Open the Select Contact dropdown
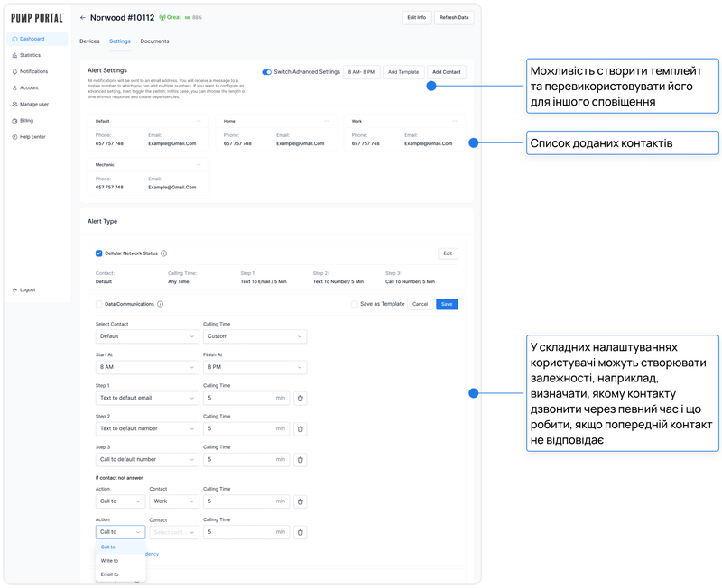Image resolution: width=722 pixels, height=588 pixels. coord(147,336)
